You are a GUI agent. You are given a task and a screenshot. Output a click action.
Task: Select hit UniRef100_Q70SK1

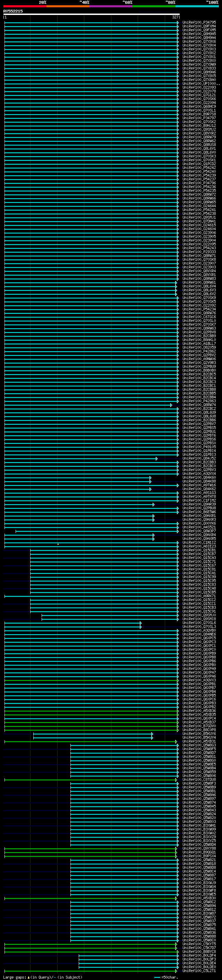coord(199,160)
